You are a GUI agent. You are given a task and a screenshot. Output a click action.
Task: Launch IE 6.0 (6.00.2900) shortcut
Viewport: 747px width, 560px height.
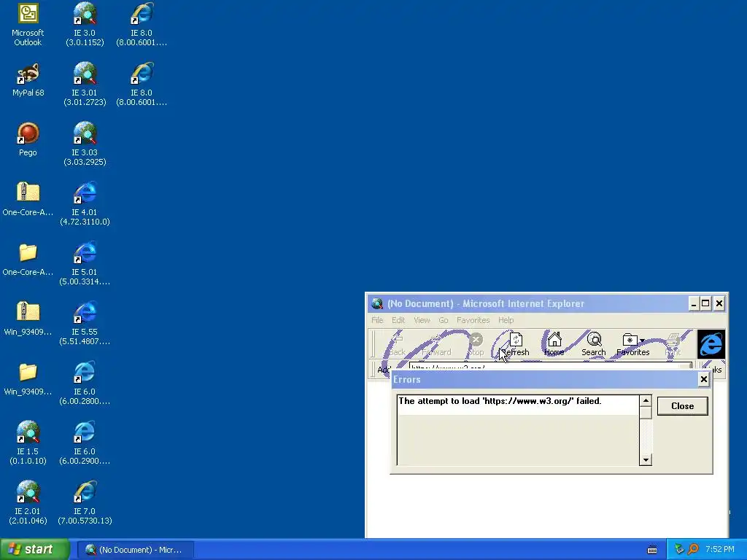click(85, 443)
